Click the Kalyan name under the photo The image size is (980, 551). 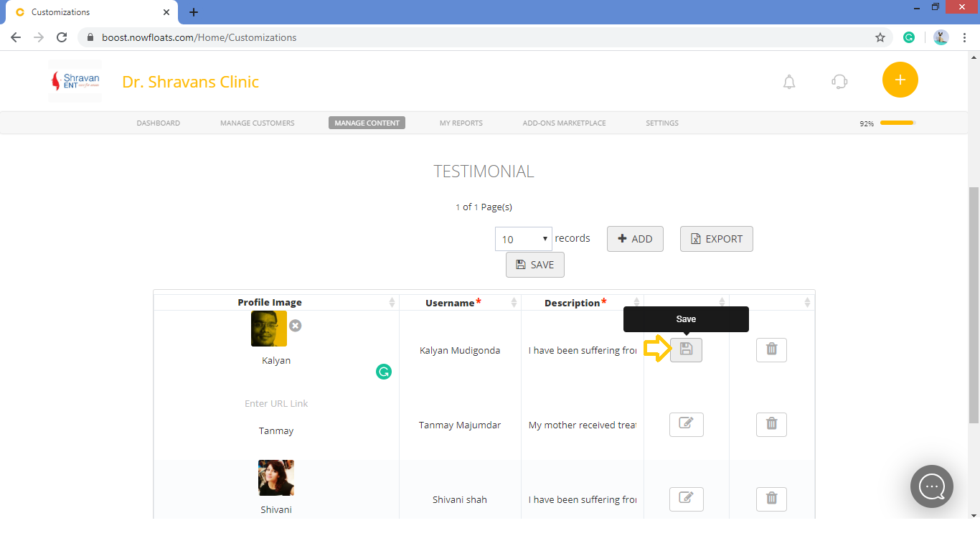[276, 360]
